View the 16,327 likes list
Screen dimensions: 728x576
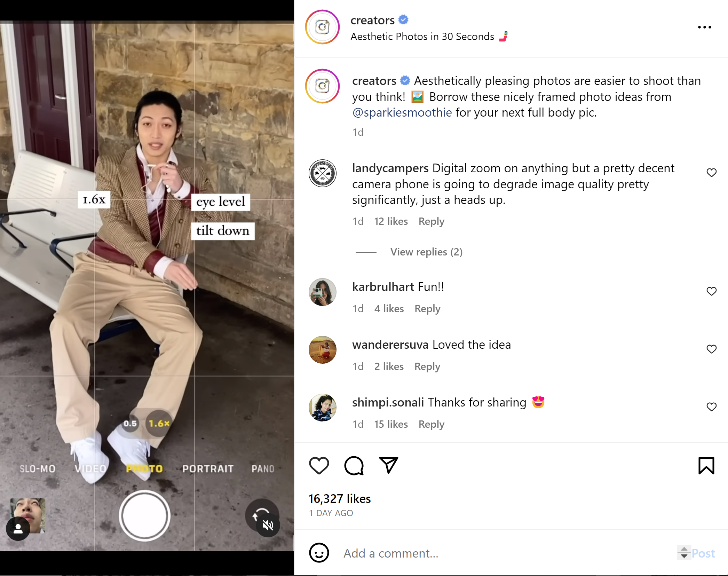click(x=340, y=499)
